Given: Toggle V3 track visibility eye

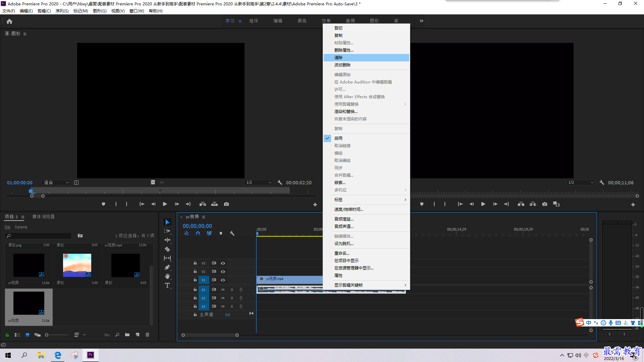Looking at the screenshot, I should (223, 263).
